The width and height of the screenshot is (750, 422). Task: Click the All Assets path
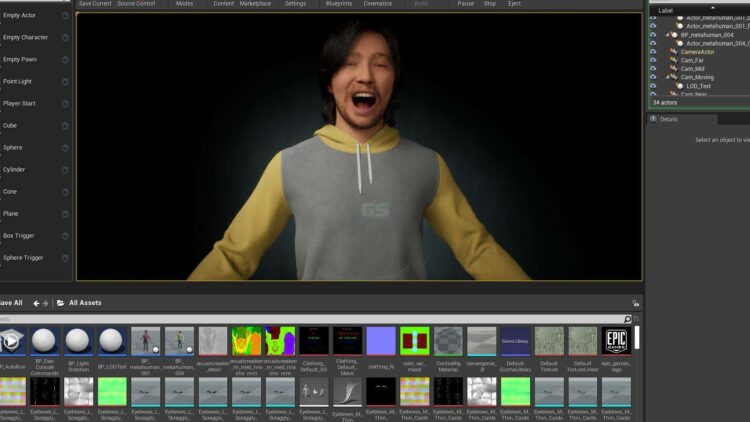[x=85, y=303]
